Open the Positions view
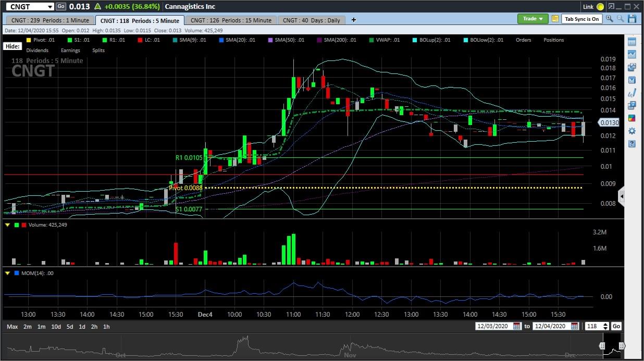Image resolution: width=644 pixels, height=361 pixels. (x=553, y=40)
